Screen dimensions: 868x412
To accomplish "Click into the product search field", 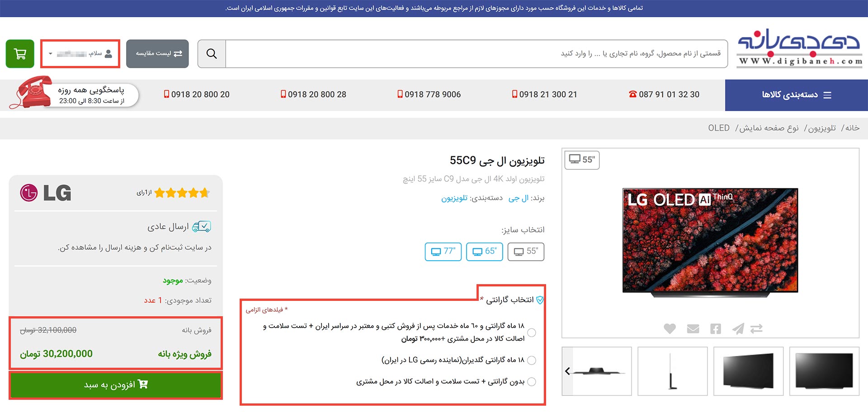I will point(476,54).
